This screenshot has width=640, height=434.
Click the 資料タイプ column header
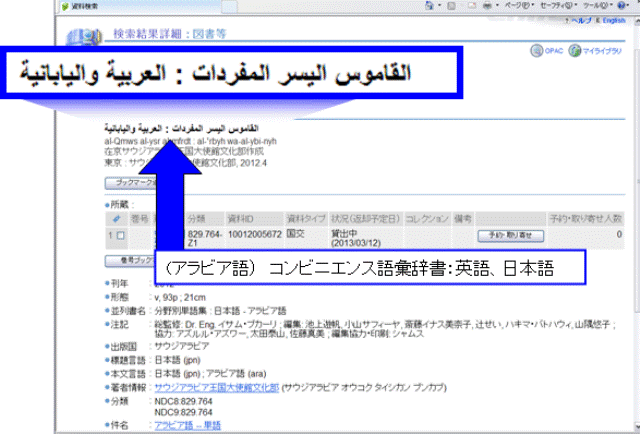click(306, 219)
